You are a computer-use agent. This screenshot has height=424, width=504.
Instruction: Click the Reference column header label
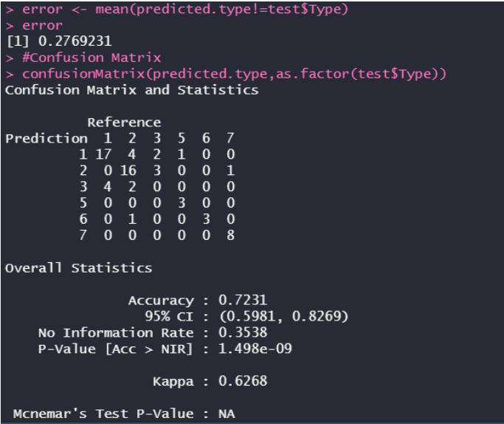(124, 123)
